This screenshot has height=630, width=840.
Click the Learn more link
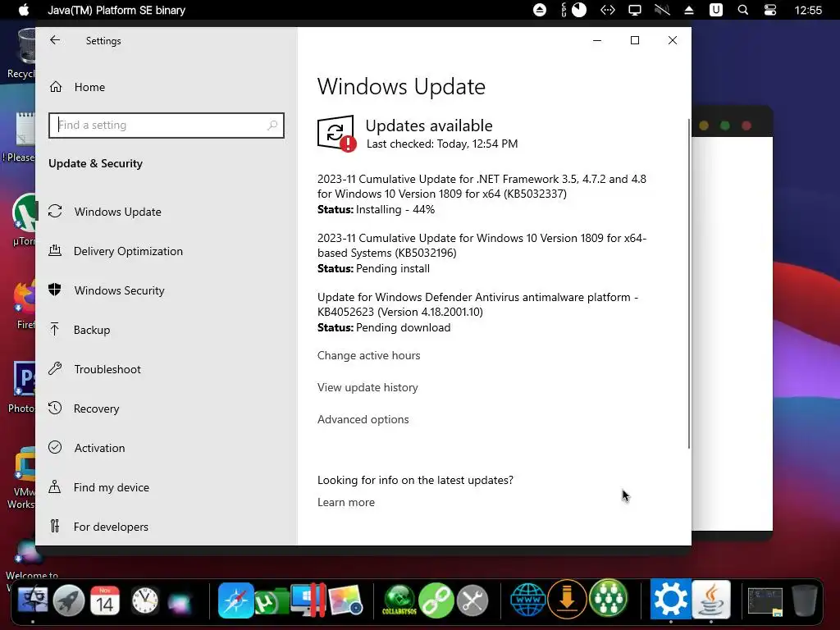tap(345, 503)
